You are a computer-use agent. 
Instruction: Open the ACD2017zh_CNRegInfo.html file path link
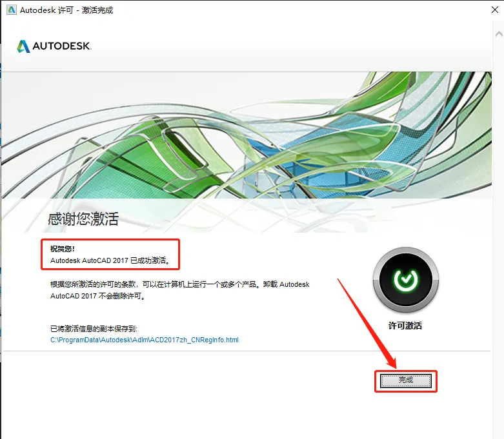tap(145, 340)
